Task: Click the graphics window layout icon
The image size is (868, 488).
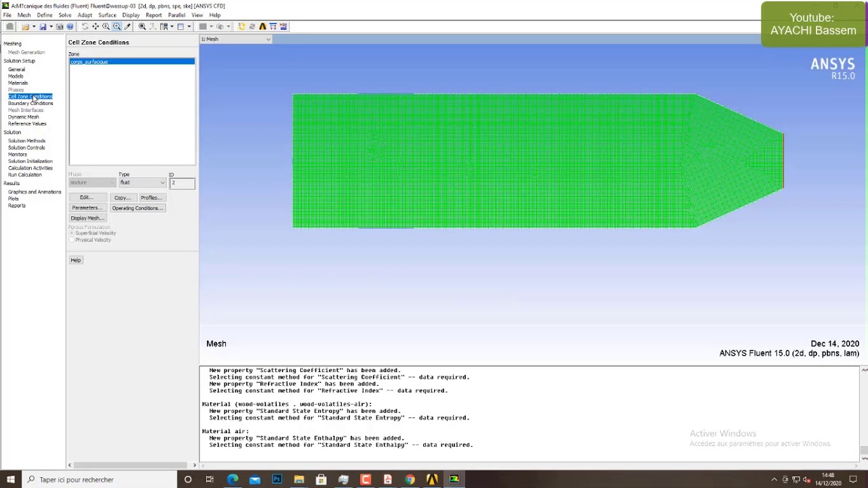Action: (x=180, y=26)
